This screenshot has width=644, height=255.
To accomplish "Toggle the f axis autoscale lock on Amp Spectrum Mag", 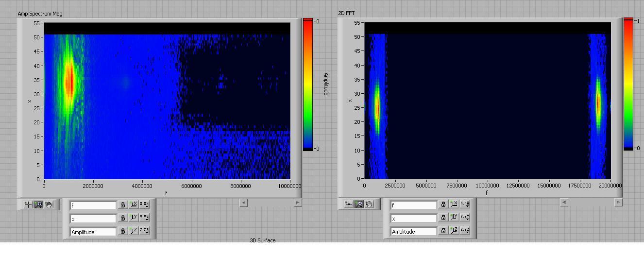I will click(123, 205).
